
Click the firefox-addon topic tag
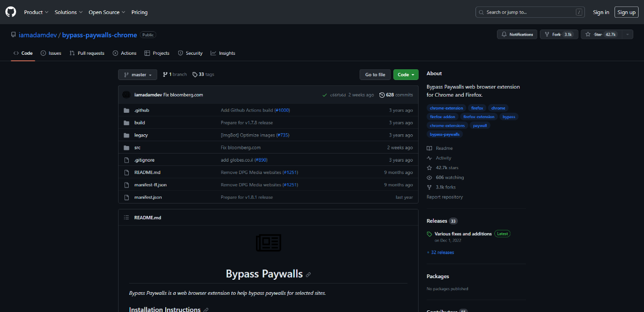[442, 117]
